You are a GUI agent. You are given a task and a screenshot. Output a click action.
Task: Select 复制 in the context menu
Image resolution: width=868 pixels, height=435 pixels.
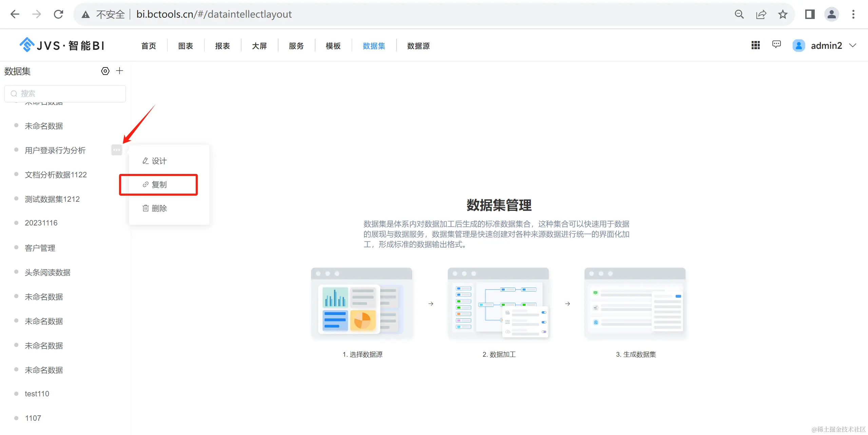pos(158,185)
